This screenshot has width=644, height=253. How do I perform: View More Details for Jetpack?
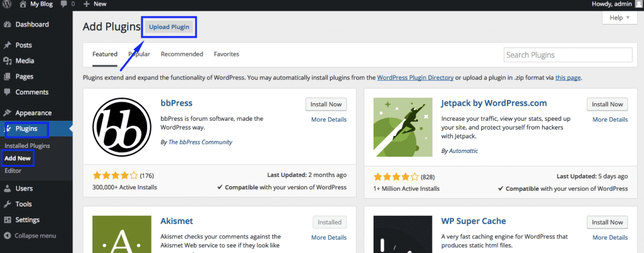pyautogui.click(x=610, y=120)
